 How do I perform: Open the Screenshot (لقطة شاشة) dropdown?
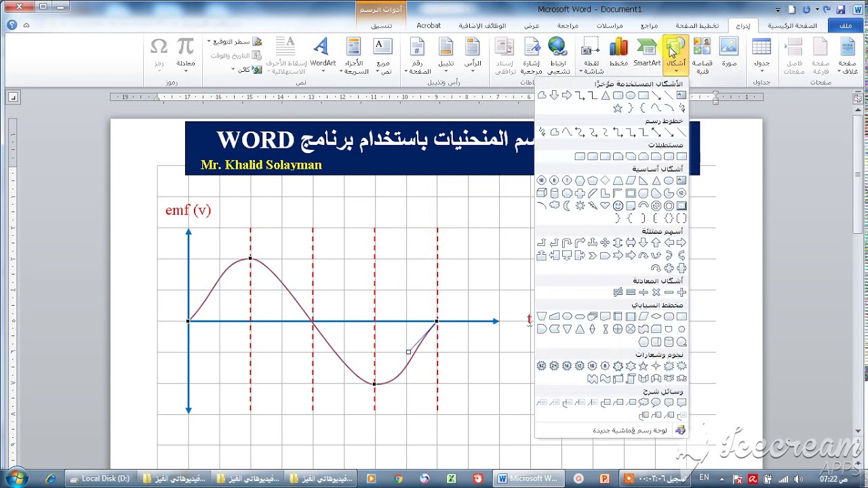point(591,56)
